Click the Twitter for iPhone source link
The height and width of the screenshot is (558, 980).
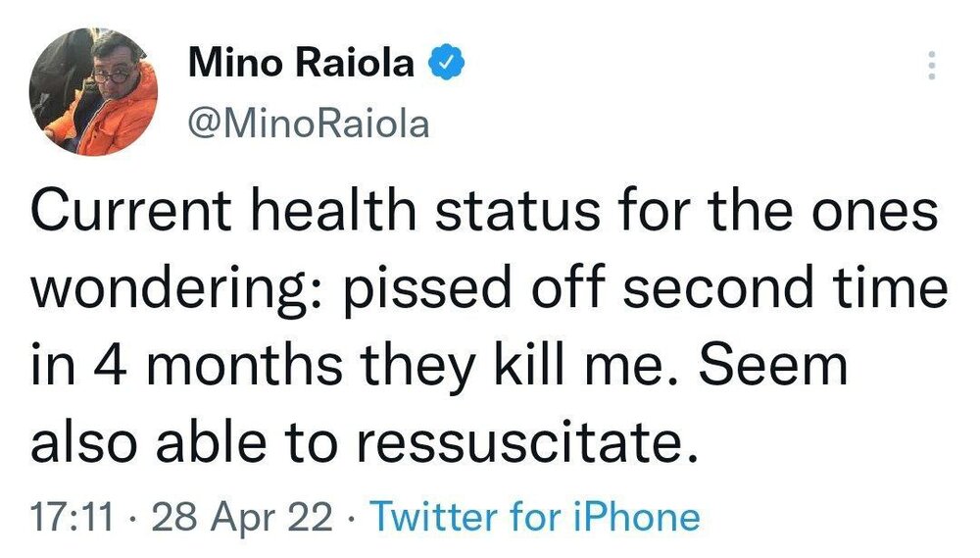pos(538,517)
